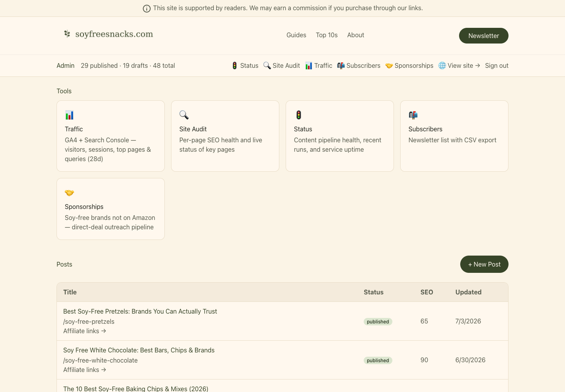Click the /soy-free-pretzels slug text
Viewport: 565px width, 392px height.
coord(89,321)
